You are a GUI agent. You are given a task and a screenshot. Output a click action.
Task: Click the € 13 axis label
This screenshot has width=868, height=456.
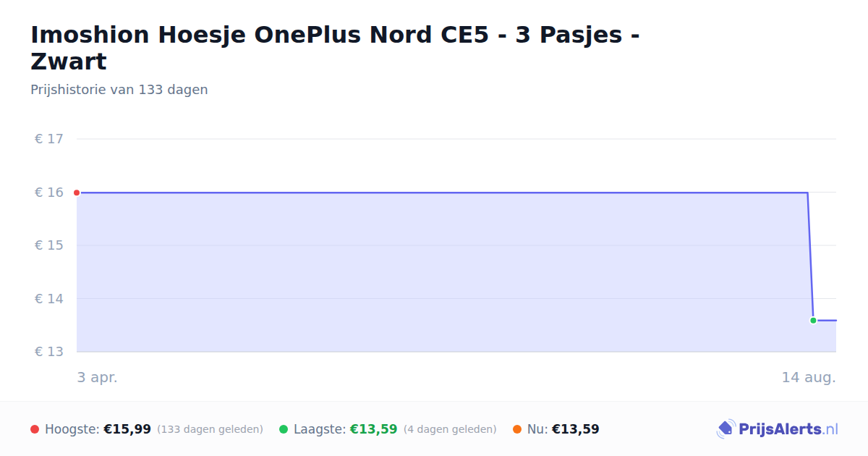coord(49,352)
